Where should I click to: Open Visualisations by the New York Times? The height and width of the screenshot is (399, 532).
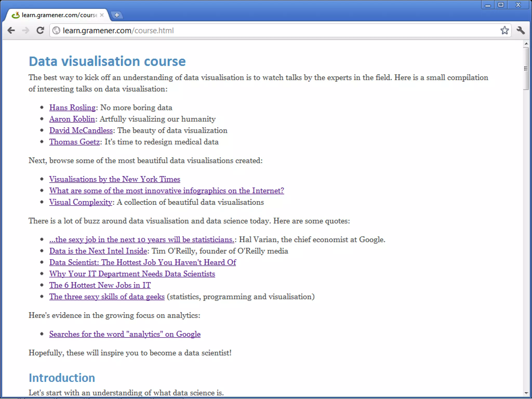click(115, 179)
